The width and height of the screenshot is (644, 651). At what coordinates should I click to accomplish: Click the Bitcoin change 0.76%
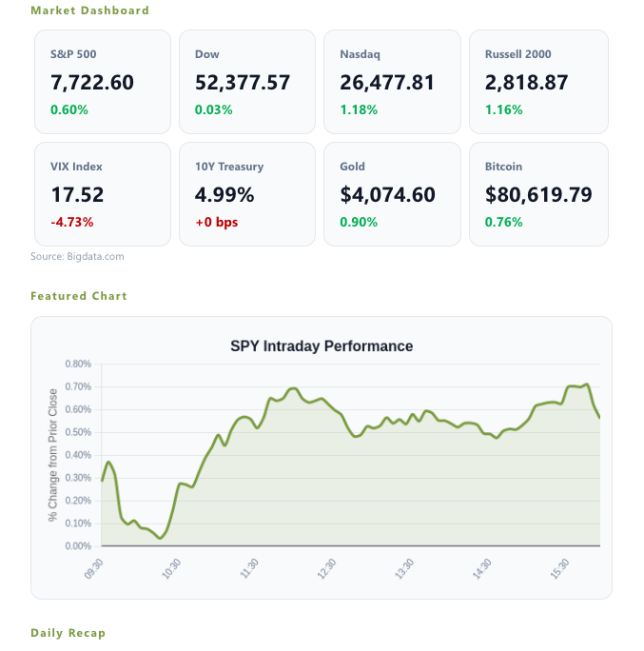click(x=504, y=222)
